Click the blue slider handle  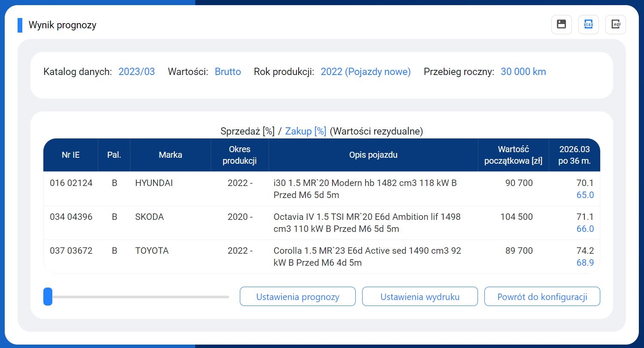pyautogui.click(x=48, y=297)
